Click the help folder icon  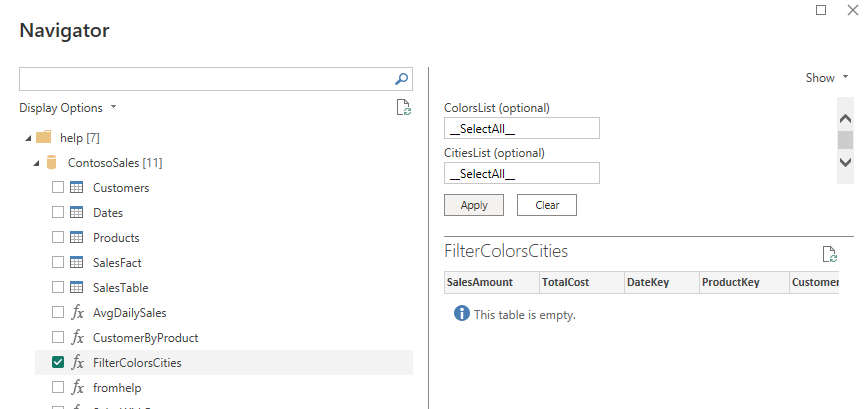(43, 137)
